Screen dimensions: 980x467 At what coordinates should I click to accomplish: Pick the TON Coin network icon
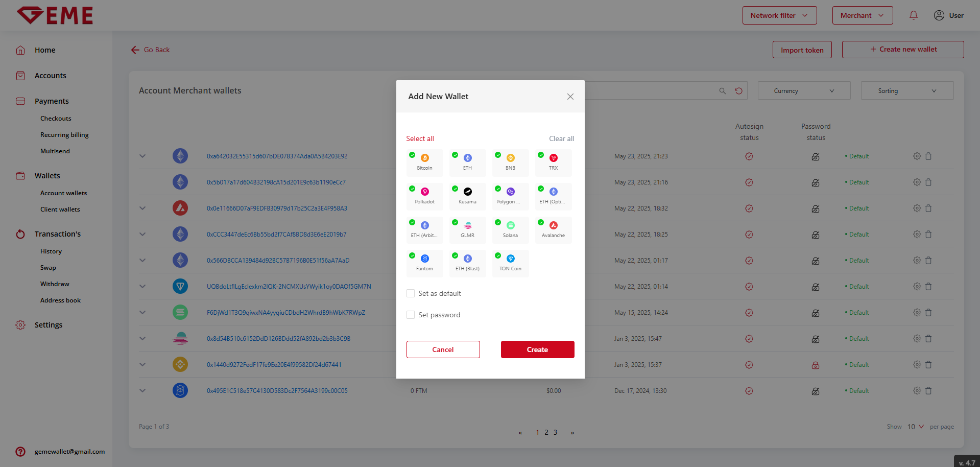coord(510,259)
